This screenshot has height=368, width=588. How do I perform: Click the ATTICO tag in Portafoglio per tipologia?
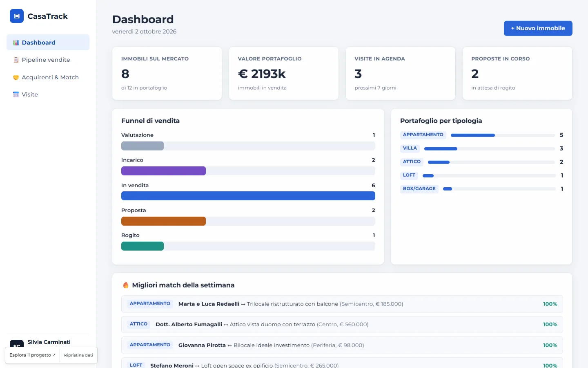coord(412,162)
